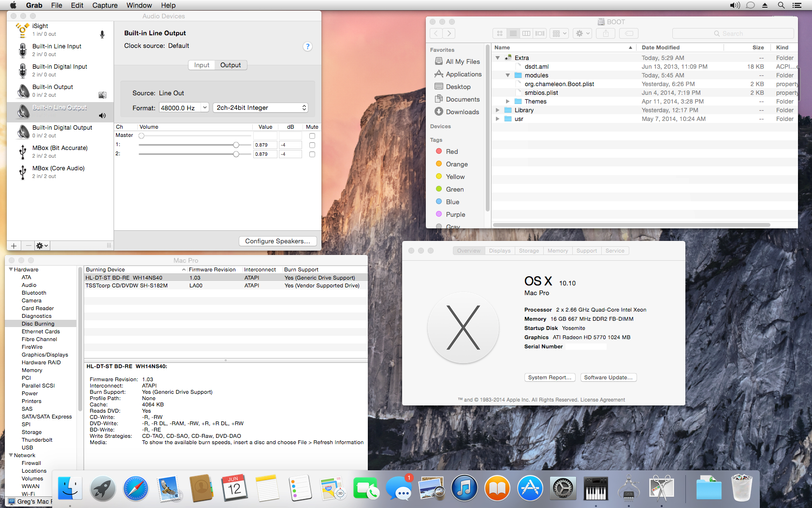Viewport: 812px width, 508px height.
Task: Switch BOOT window to column view
Action: (526, 33)
